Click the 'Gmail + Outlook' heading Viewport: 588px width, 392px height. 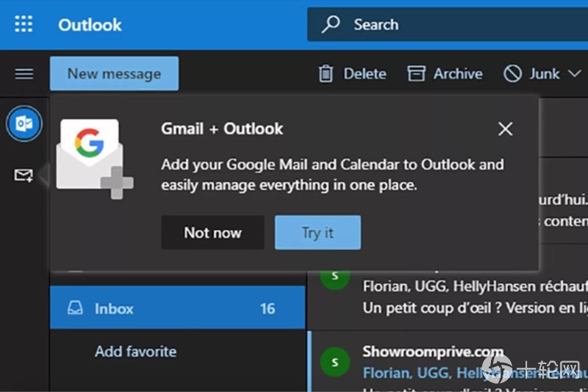tap(222, 128)
